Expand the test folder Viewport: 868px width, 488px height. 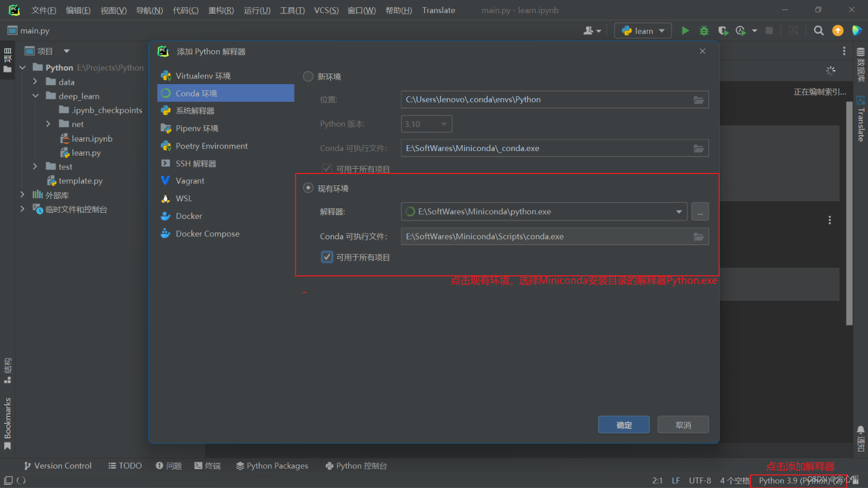(x=35, y=166)
